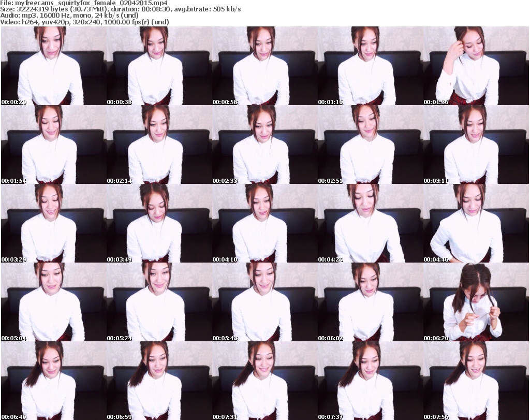Screen dimensions: 530x420
Task: Click the 'File:' header line with filename
Action: [83, 3]
